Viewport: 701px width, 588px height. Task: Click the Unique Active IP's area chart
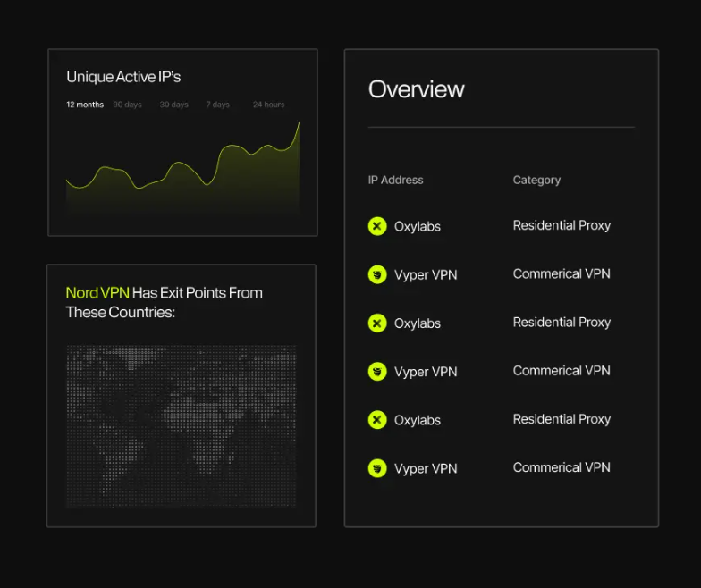[182, 179]
